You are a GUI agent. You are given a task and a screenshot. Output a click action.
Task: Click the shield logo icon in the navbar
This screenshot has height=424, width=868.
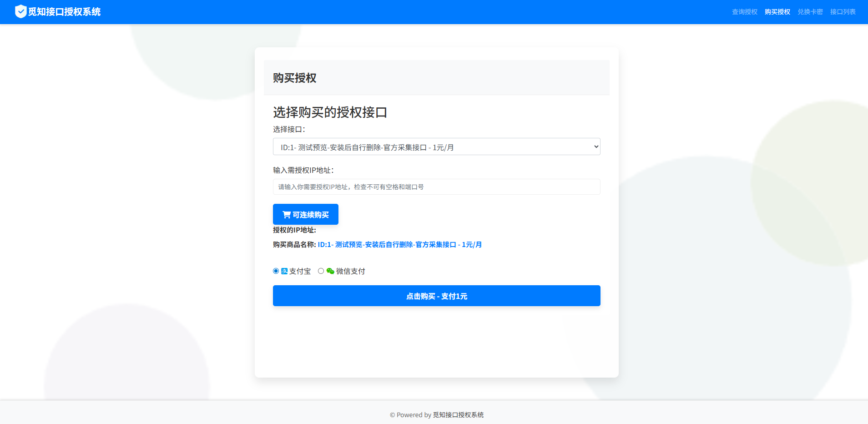21,11
